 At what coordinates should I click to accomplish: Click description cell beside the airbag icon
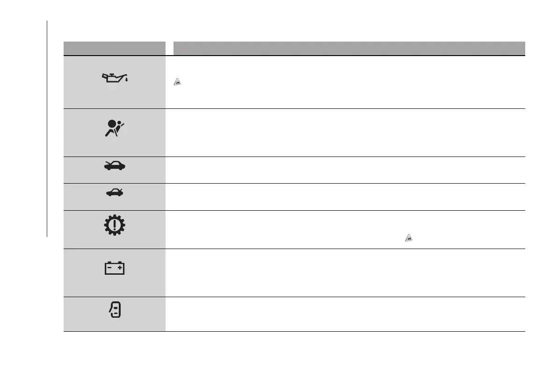pos(346,133)
